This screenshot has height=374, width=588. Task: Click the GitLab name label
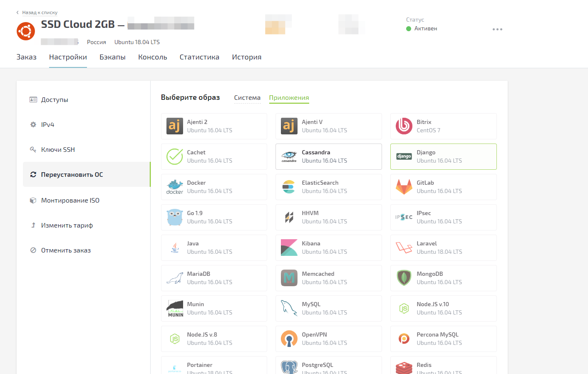pyautogui.click(x=425, y=183)
